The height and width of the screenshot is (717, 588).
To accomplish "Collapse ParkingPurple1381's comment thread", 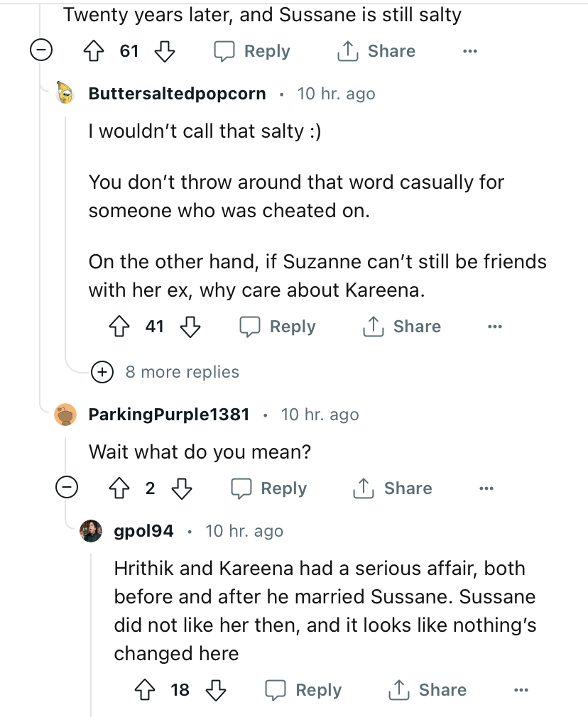I will (x=68, y=488).
